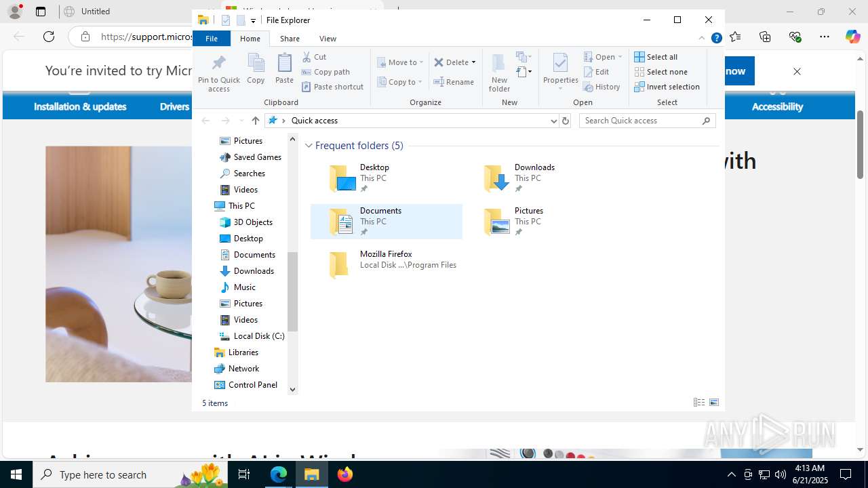Switch to the View ribbon tab
868x488 pixels.
point(328,39)
